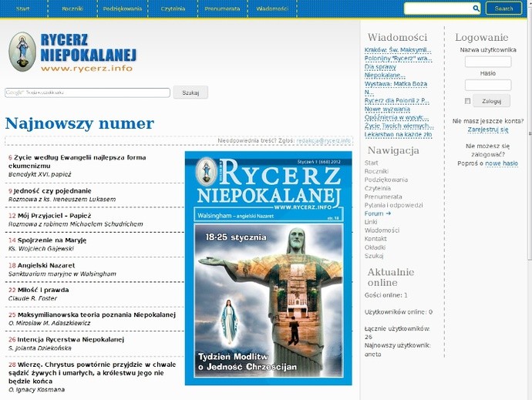Open news item Kraków: Św. Maksymil...

coord(398,50)
